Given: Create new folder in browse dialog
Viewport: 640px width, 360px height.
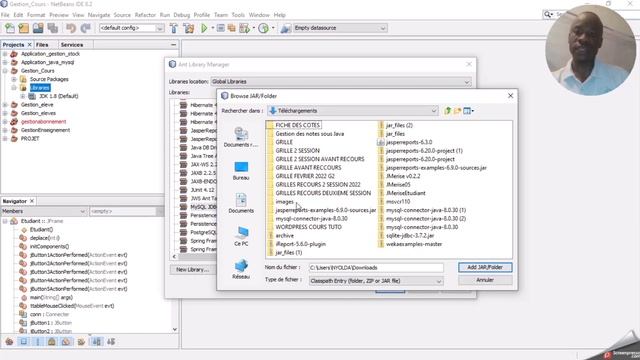Looking at the screenshot, I should pyautogui.click(x=457, y=111).
